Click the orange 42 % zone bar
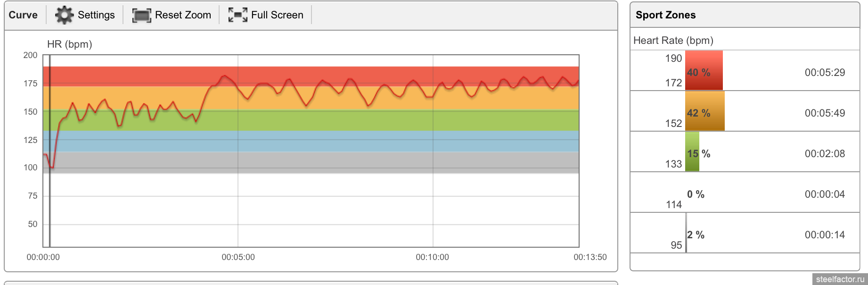Screen dimensions: 868x285 (704, 111)
